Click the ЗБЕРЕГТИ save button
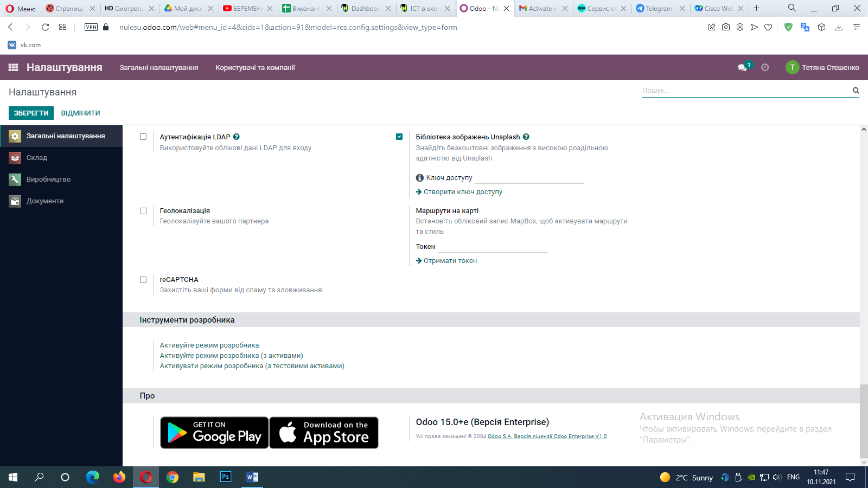 click(31, 113)
